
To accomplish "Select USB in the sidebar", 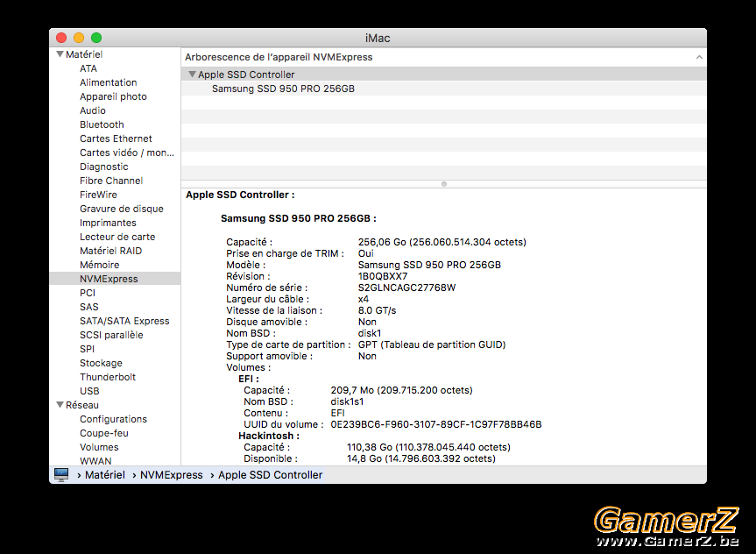I will (89, 390).
